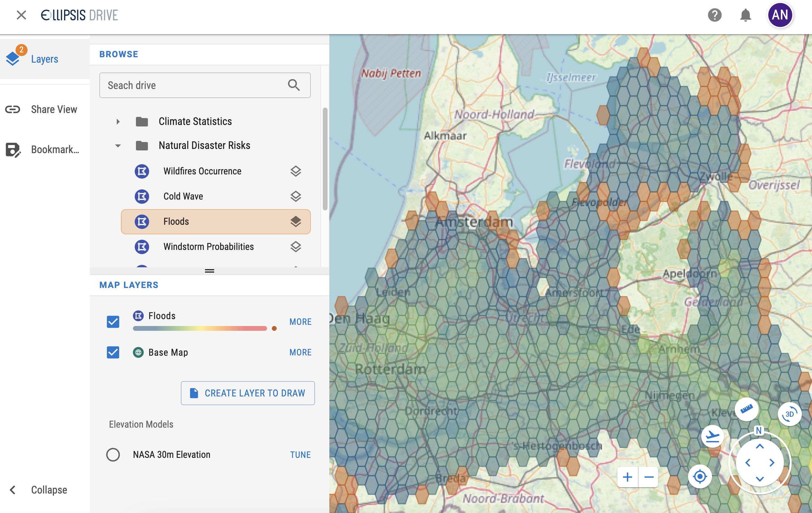Collapse the Natural Disaster Risks folder arrow
The image size is (812, 513).
click(118, 146)
